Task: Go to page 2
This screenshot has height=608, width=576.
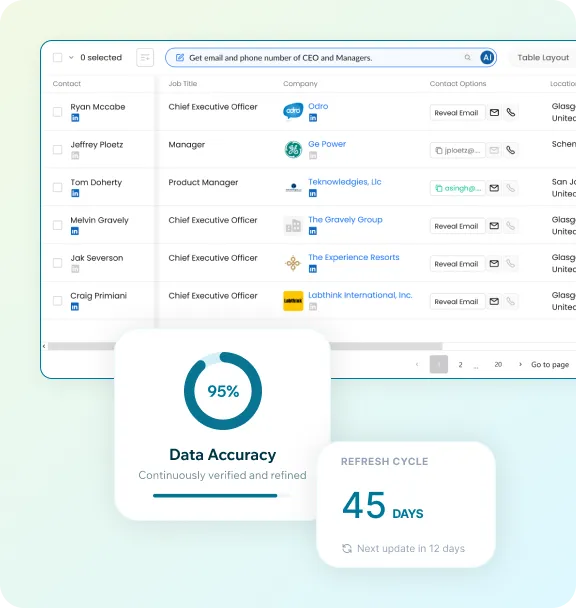Action: [460, 364]
